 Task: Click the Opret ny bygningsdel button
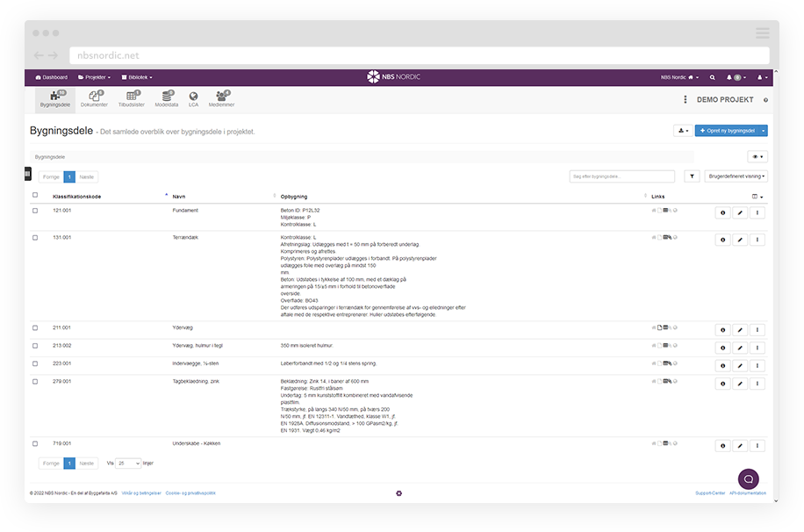tap(727, 131)
